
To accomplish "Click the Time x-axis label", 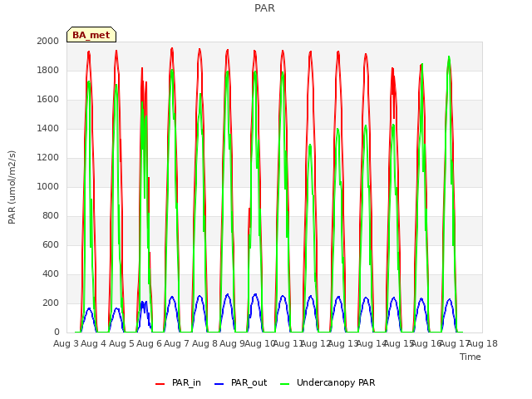I will pos(470,357).
